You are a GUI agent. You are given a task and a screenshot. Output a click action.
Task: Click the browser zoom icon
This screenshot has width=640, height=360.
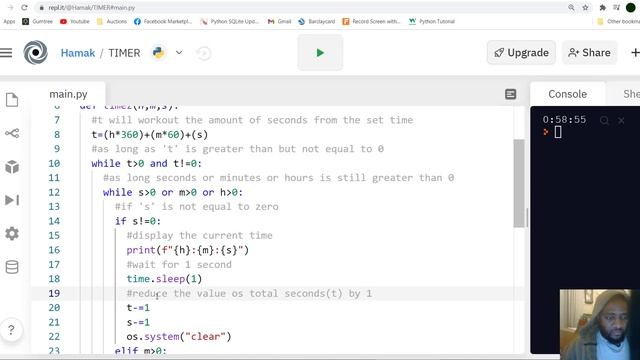(x=571, y=7)
